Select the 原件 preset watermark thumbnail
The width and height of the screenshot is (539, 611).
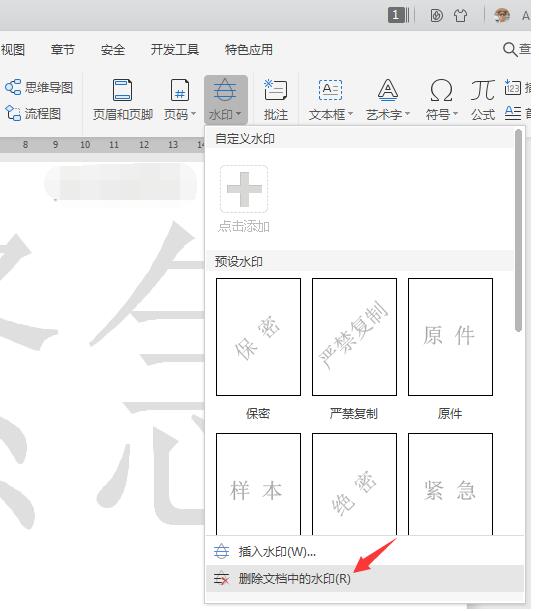pyautogui.click(x=450, y=337)
